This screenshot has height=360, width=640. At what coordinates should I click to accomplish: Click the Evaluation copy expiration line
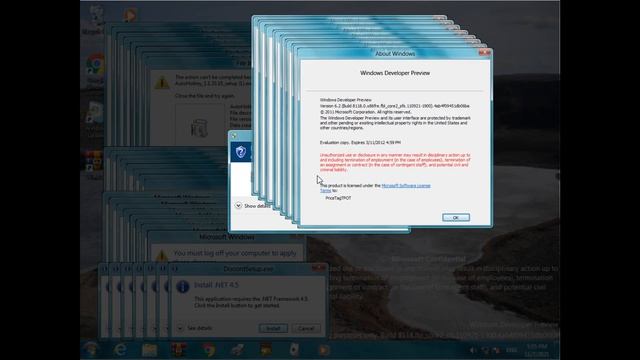[360, 142]
